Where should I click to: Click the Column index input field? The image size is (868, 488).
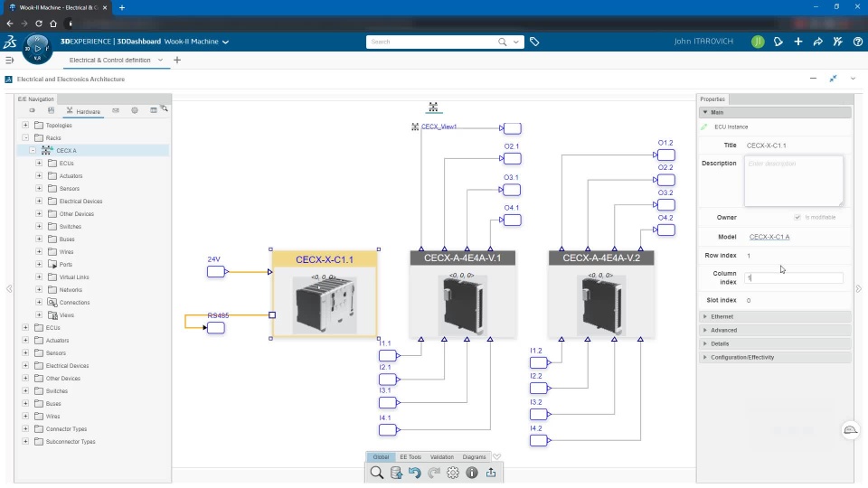click(794, 277)
